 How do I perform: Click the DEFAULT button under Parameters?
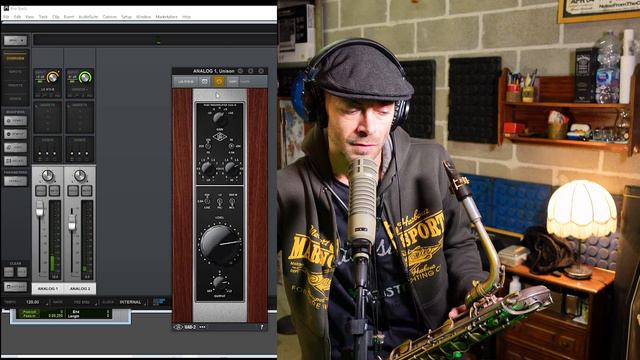pyautogui.click(x=16, y=181)
